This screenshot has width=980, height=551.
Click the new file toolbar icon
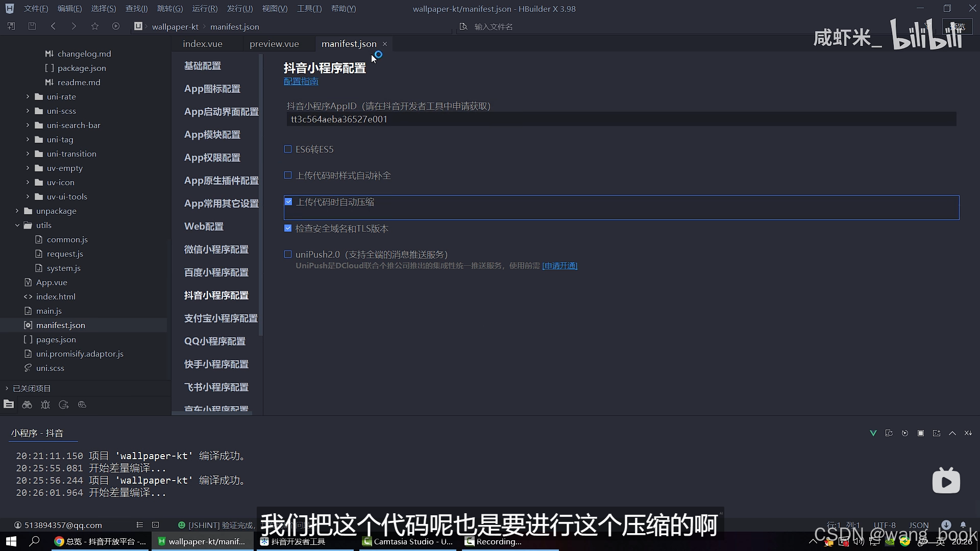pyautogui.click(x=11, y=26)
